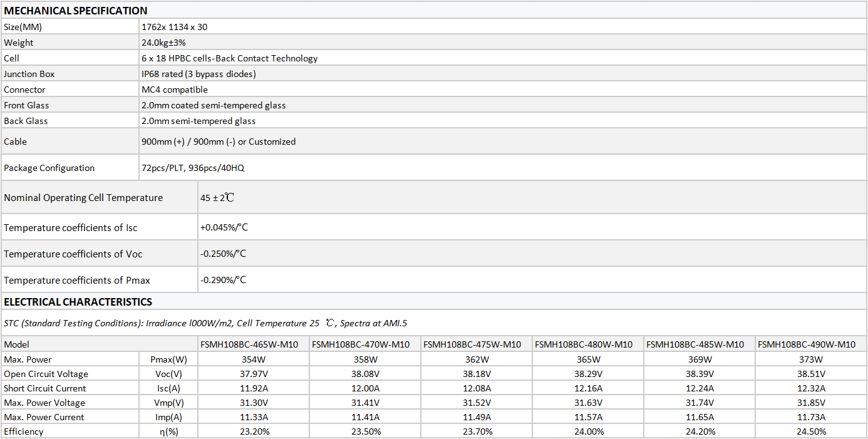The width and height of the screenshot is (868, 439).
Task: Click the Weight value 24.0kg±3%
Action: click(163, 43)
